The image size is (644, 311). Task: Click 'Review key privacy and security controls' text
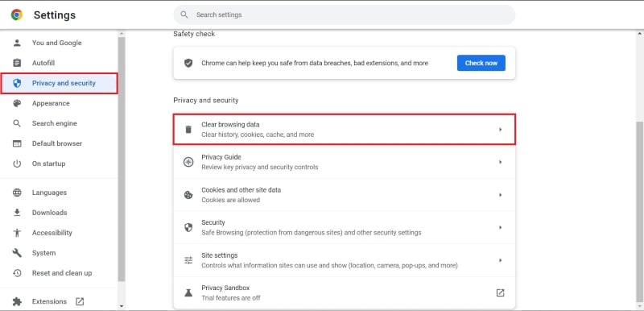click(259, 168)
